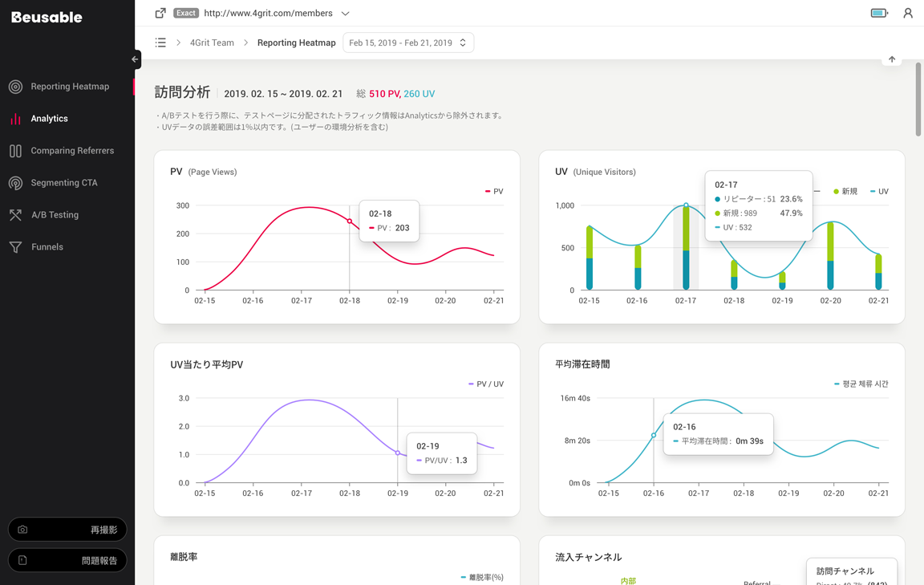The width and height of the screenshot is (924, 585).
Task: Click the 02-16 point on 平均滞在時間 chart
Action: 654,435
